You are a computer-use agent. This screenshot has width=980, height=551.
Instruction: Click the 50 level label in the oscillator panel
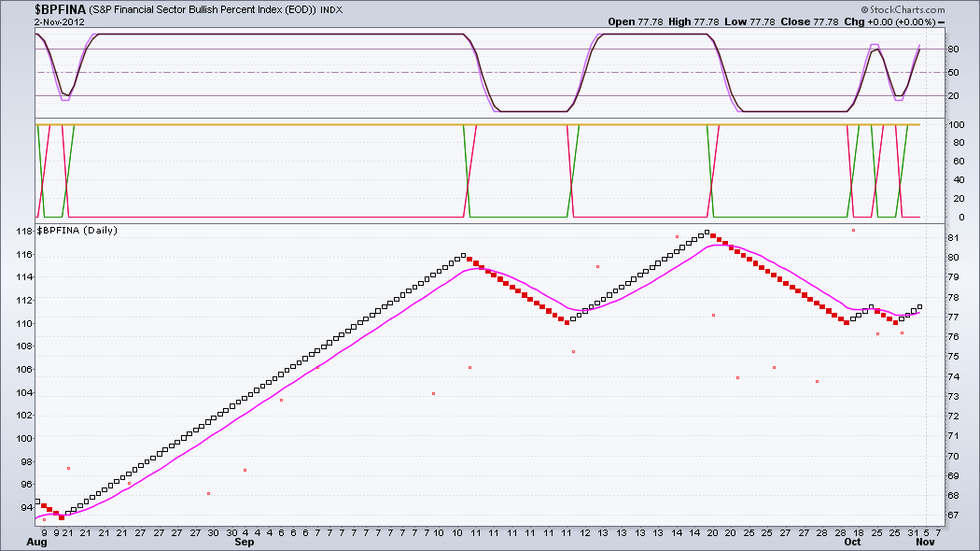(x=953, y=73)
